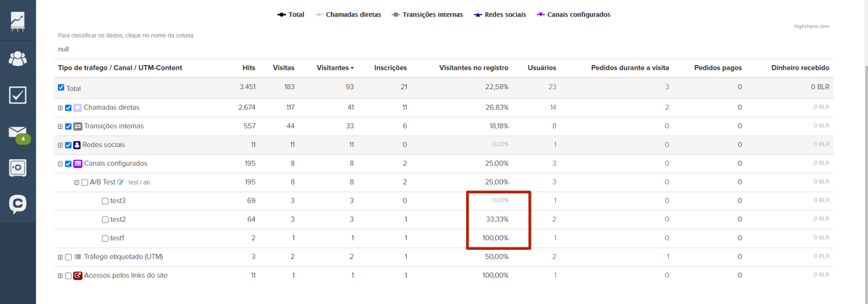Screen dimensions: 868x304
Task: Enable the Tráfego etiquetado (UTM) checkbox
Action: point(68,257)
